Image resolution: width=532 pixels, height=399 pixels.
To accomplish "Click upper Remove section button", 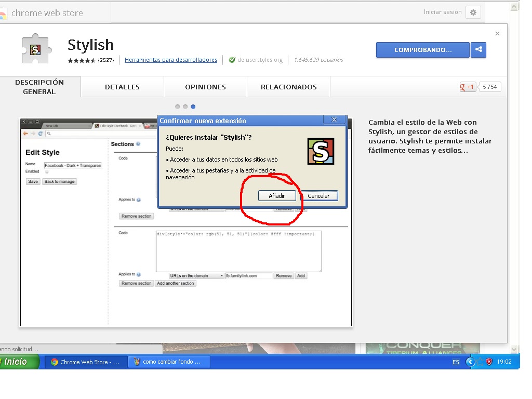I will tap(137, 216).
